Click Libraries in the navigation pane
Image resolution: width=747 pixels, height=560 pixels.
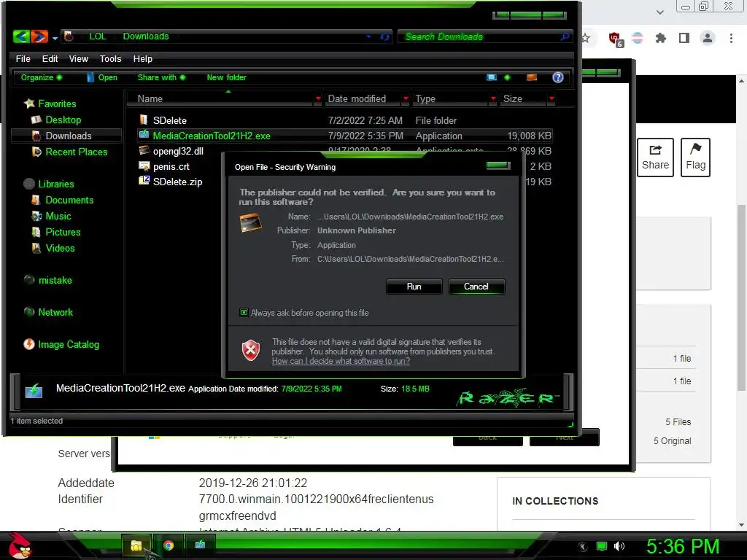pyautogui.click(x=55, y=184)
